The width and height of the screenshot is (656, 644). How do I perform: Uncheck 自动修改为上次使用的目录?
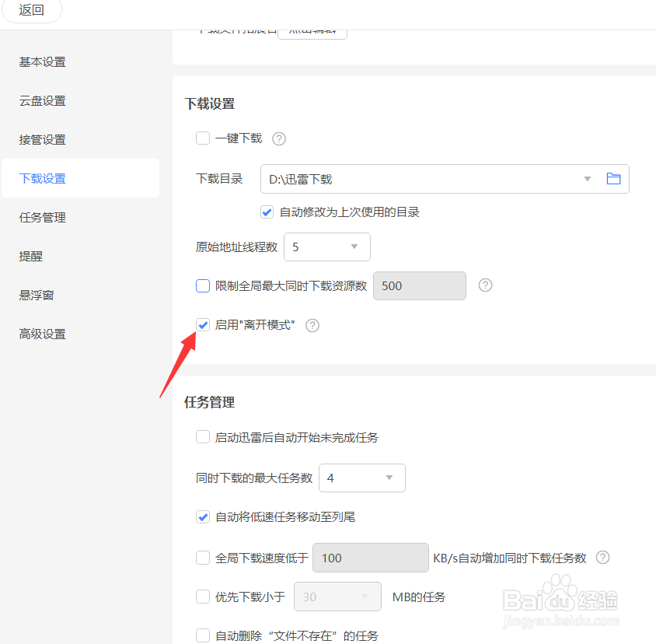click(x=267, y=212)
